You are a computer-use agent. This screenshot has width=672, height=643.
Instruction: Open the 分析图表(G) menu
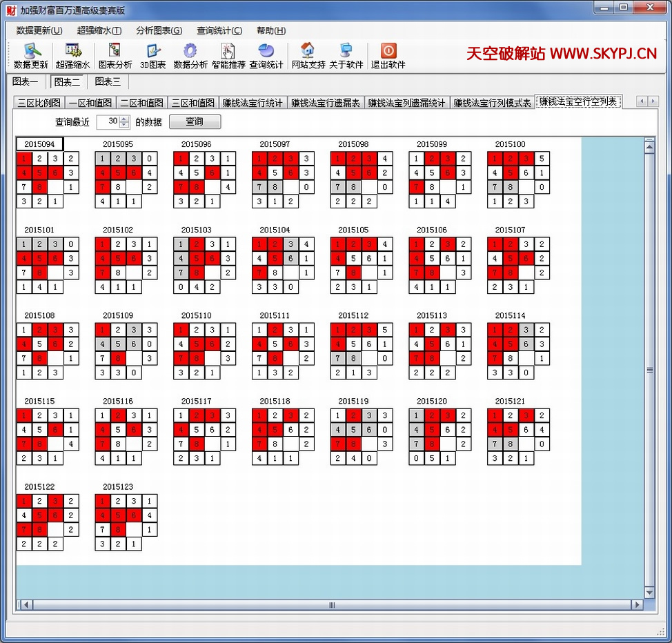(159, 30)
